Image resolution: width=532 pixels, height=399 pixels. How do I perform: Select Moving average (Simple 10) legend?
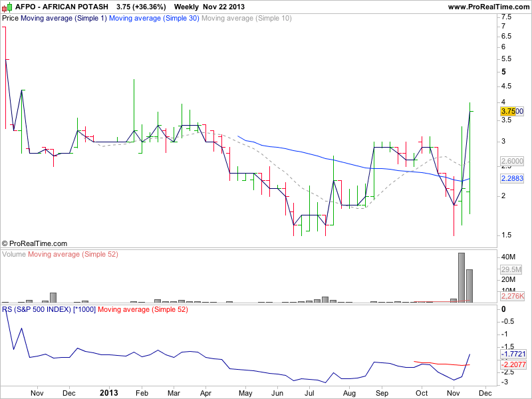pos(247,19)
